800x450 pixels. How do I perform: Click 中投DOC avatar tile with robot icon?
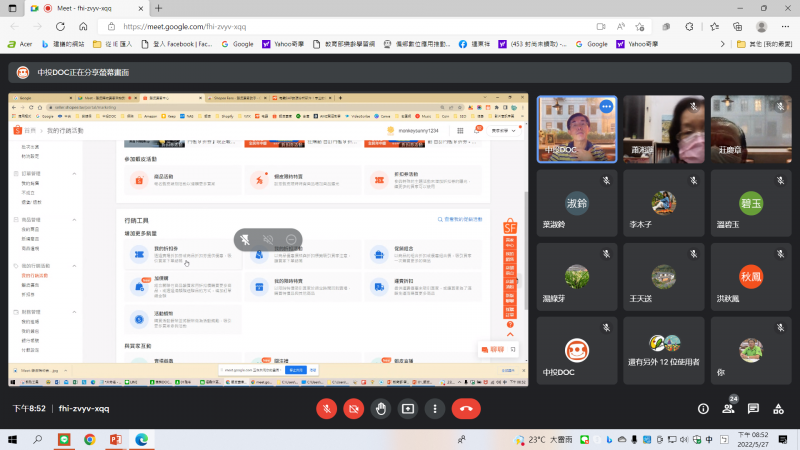point(577,351)
